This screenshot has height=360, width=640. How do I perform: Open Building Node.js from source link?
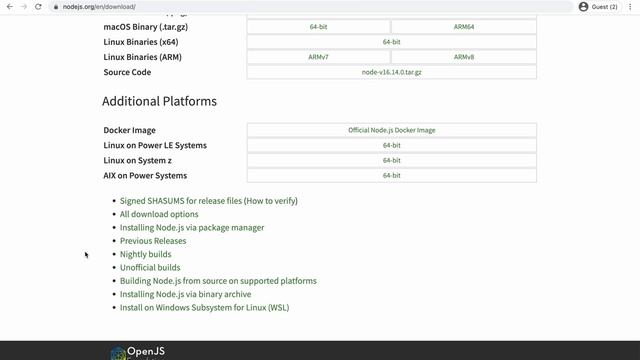point(218,281)
